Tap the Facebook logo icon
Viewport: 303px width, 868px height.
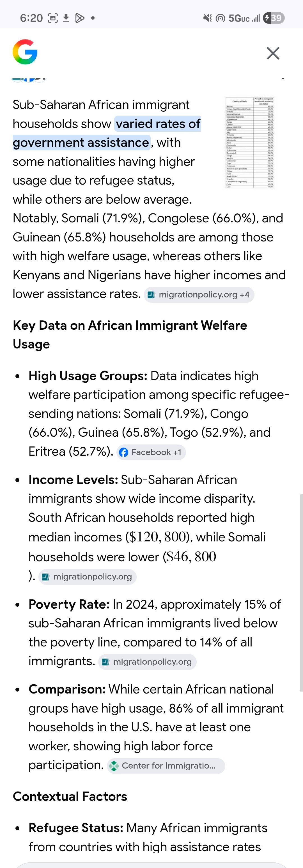pos(124,452)
